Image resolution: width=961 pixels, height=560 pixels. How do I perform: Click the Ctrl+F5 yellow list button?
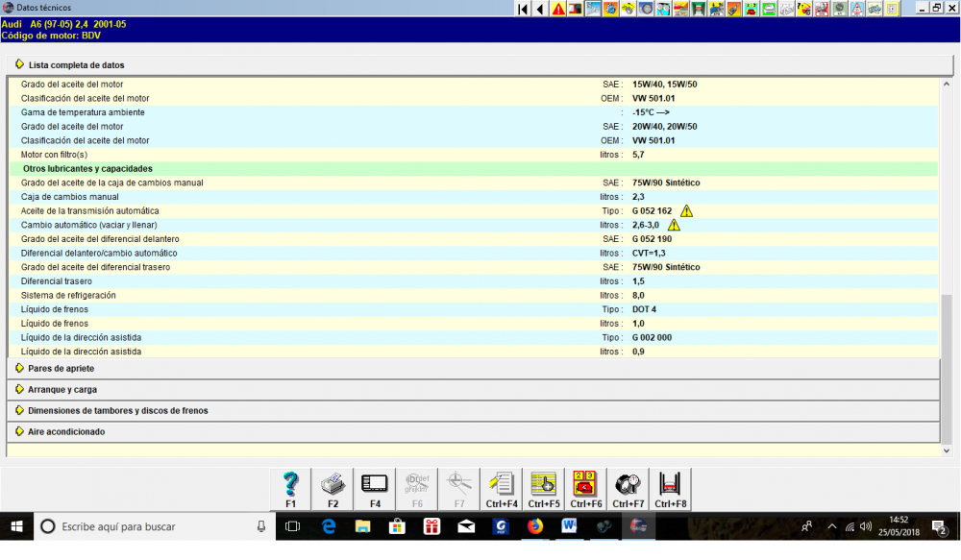tap(544, 489)
